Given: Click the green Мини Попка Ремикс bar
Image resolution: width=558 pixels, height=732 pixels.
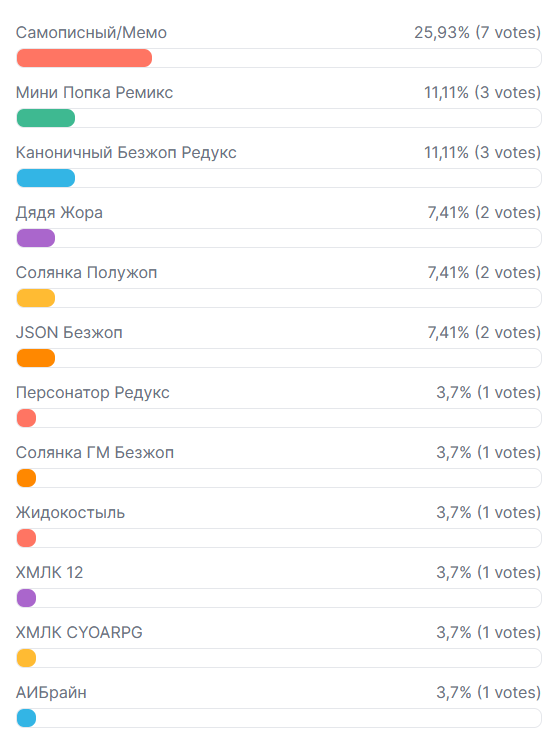Looking at the screenshot, I should (46, 118).
